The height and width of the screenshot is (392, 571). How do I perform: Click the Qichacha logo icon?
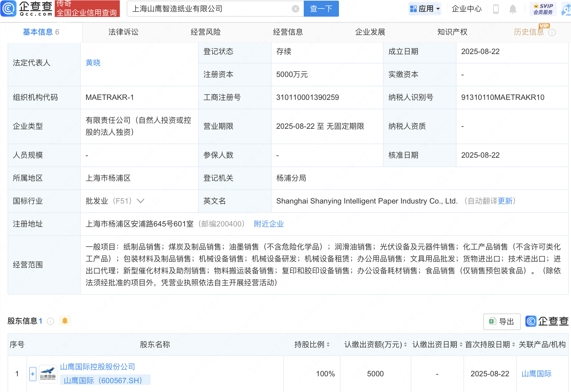tap(8, 8)
